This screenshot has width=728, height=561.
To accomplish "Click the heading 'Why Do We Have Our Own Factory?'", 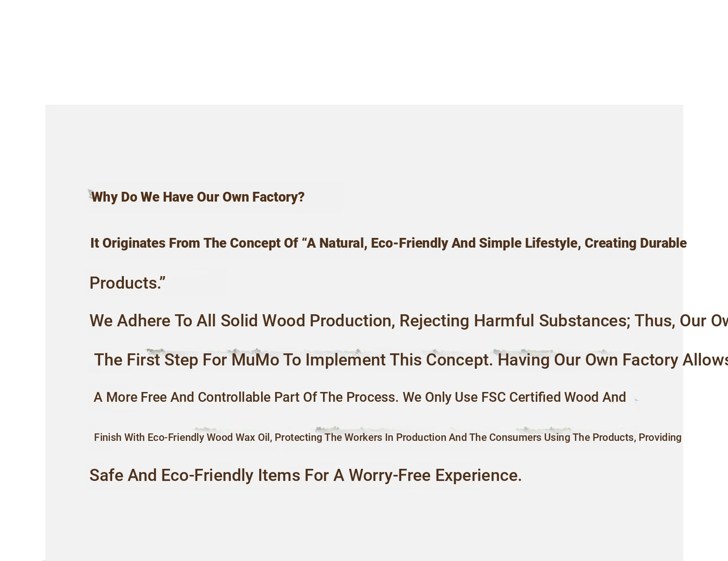I will point(198,197).
